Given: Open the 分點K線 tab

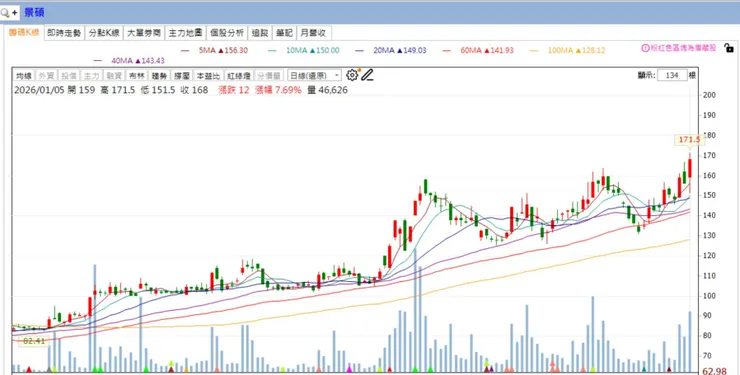Looking at the screenshot, I should [x=104, y=33].
